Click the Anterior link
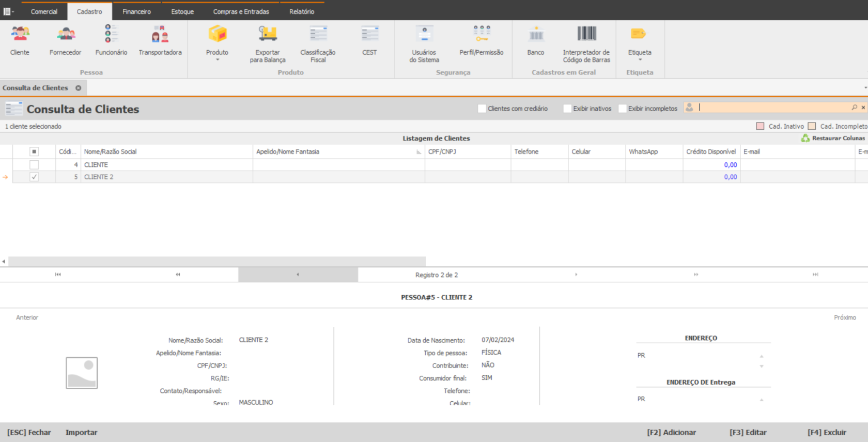 27,317
